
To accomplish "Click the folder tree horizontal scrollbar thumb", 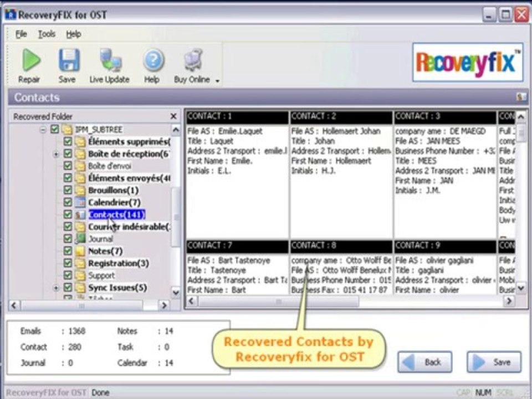I will point(81,305).
